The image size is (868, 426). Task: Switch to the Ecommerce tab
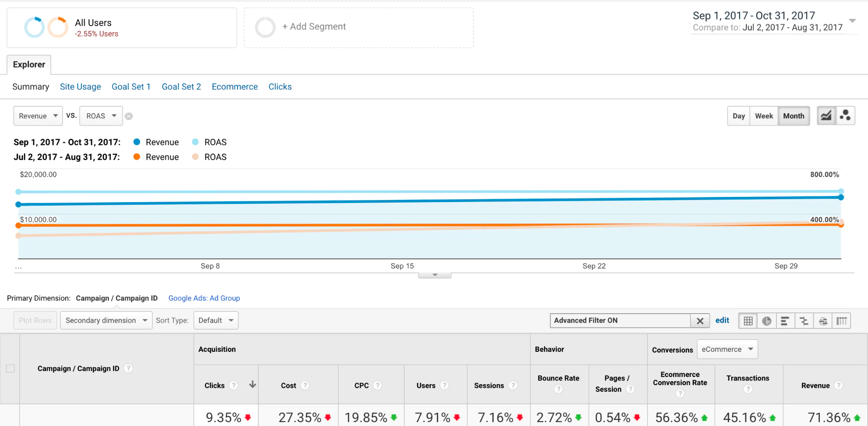point(235,87)
